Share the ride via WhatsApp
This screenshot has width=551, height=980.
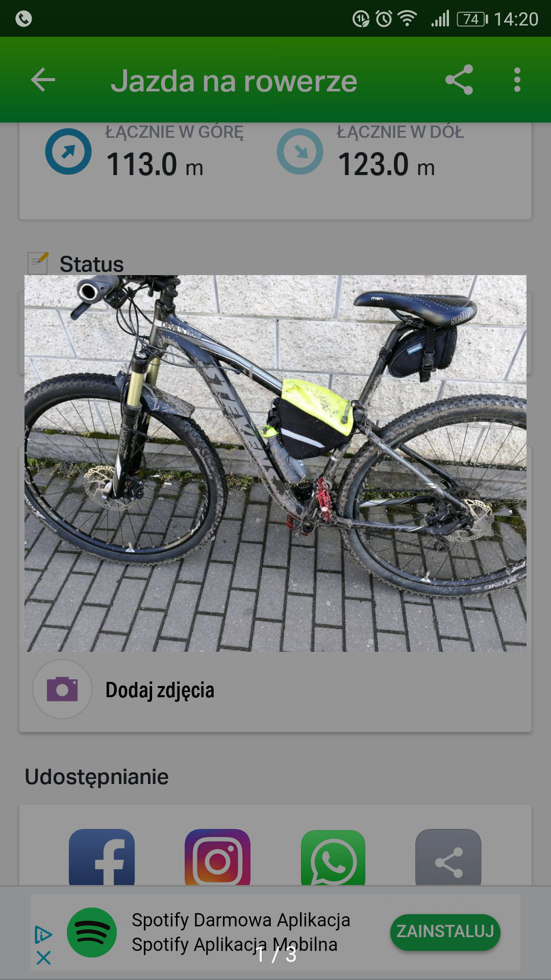(x=333, y=857)
